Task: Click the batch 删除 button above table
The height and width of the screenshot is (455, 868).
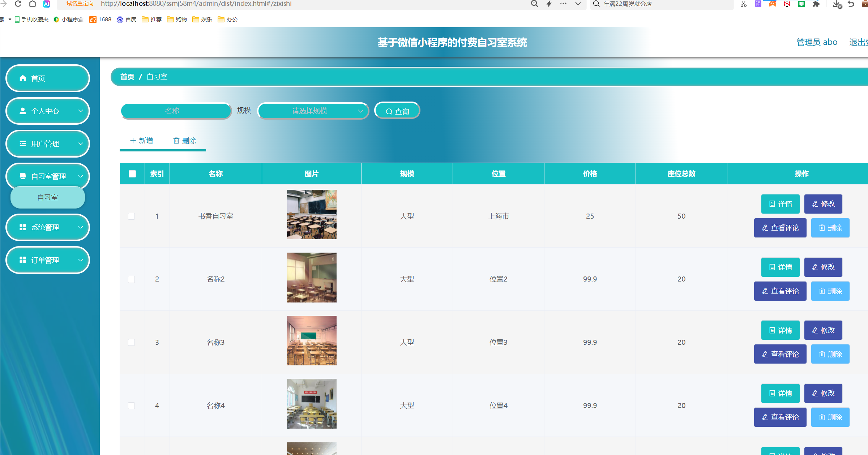Action: pos(185,141)
